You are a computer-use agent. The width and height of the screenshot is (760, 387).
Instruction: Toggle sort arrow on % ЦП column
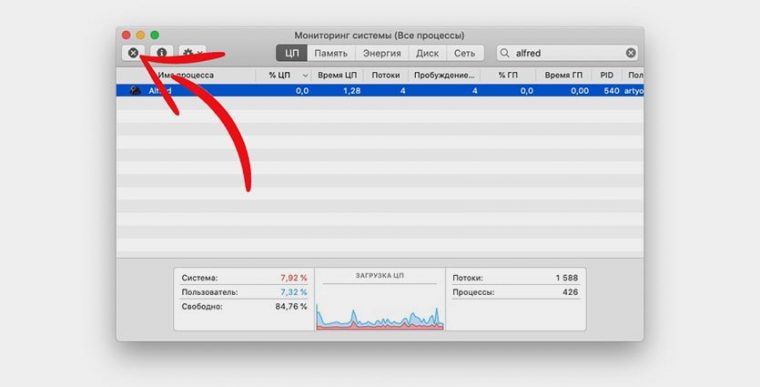pyautogui.click(x=305, y=76)
